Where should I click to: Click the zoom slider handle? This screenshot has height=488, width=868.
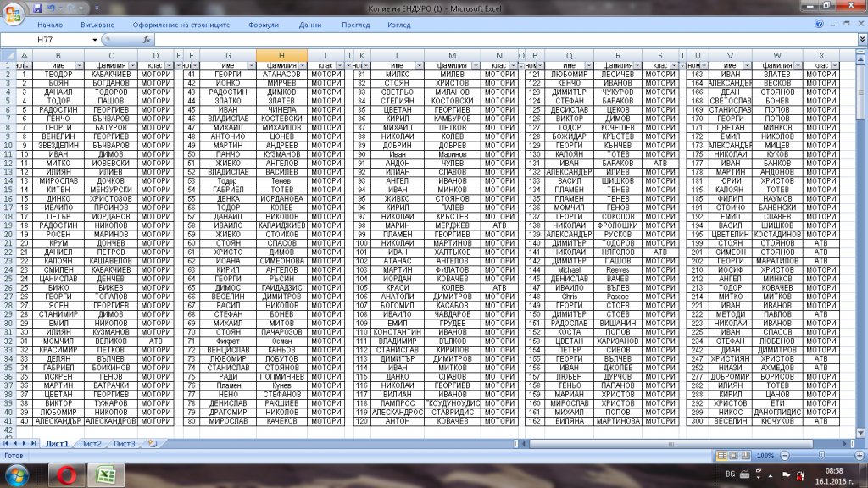(x=821, y=455)
